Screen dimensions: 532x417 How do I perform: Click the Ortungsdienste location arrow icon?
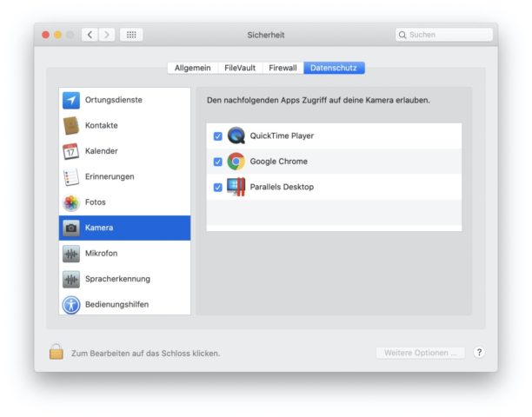[x=71, y=100]
